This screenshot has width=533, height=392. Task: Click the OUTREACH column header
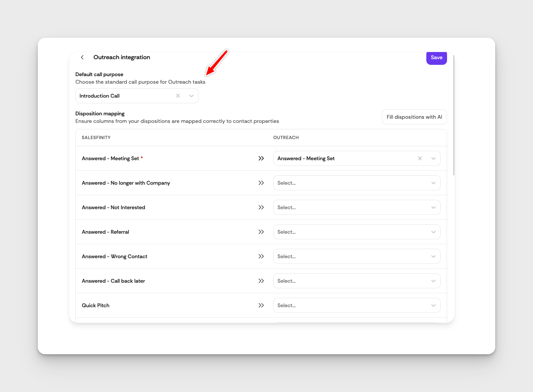[286, 138]
